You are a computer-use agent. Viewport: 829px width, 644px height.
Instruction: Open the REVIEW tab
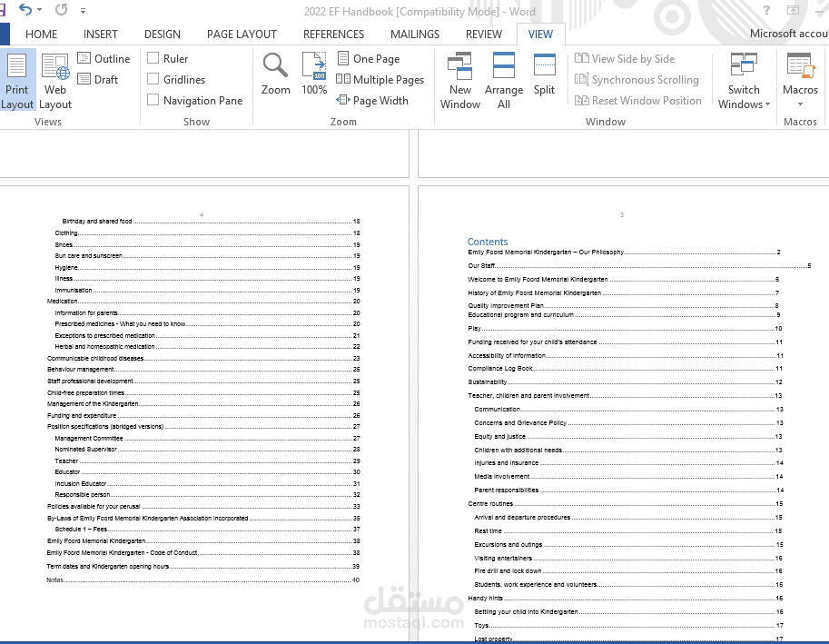[x=484, y=35]
